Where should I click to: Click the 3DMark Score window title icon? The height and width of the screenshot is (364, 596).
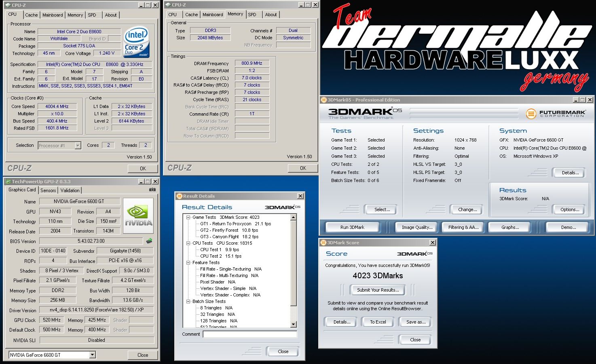click(323, 243)
